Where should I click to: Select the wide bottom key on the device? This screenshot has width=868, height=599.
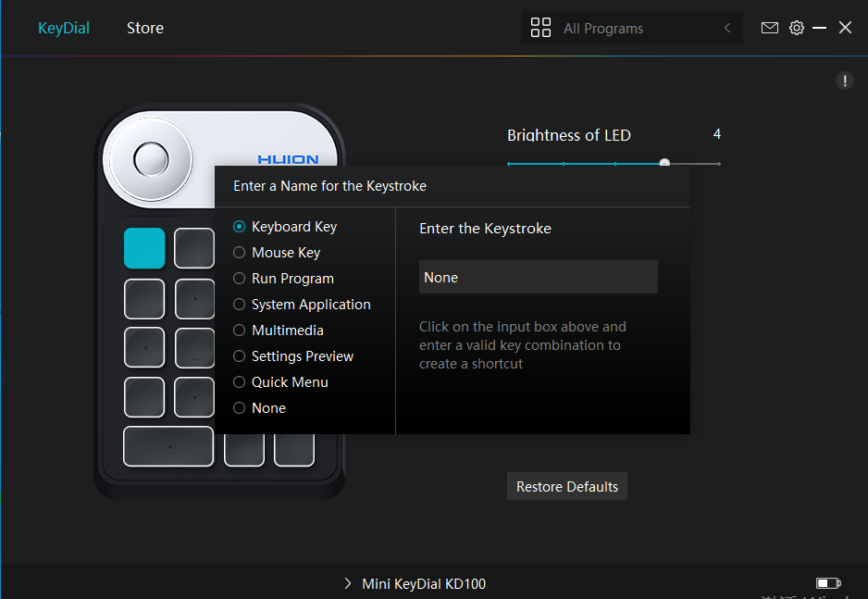(168, 446)
